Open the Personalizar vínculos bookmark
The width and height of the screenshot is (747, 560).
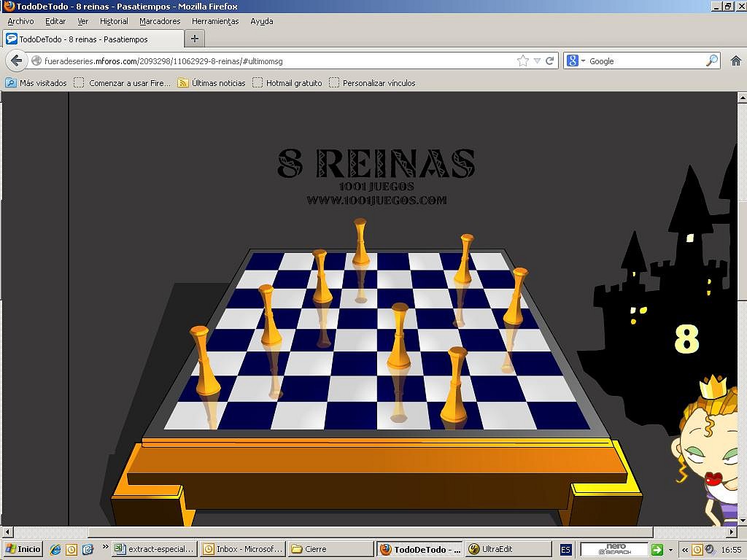373,83
